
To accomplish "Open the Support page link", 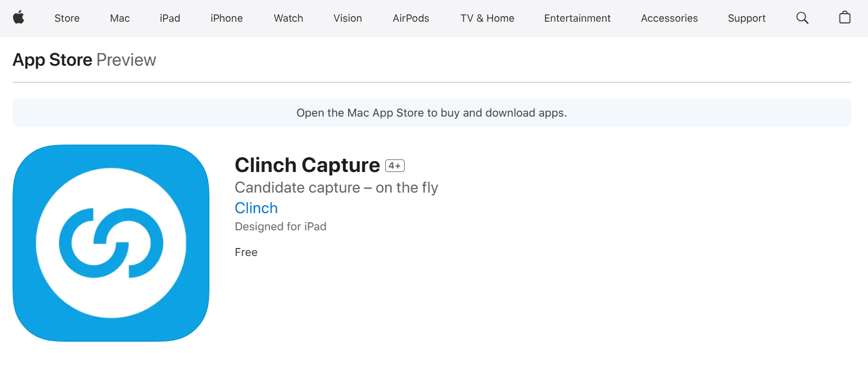I will click(x=746, y=18).
